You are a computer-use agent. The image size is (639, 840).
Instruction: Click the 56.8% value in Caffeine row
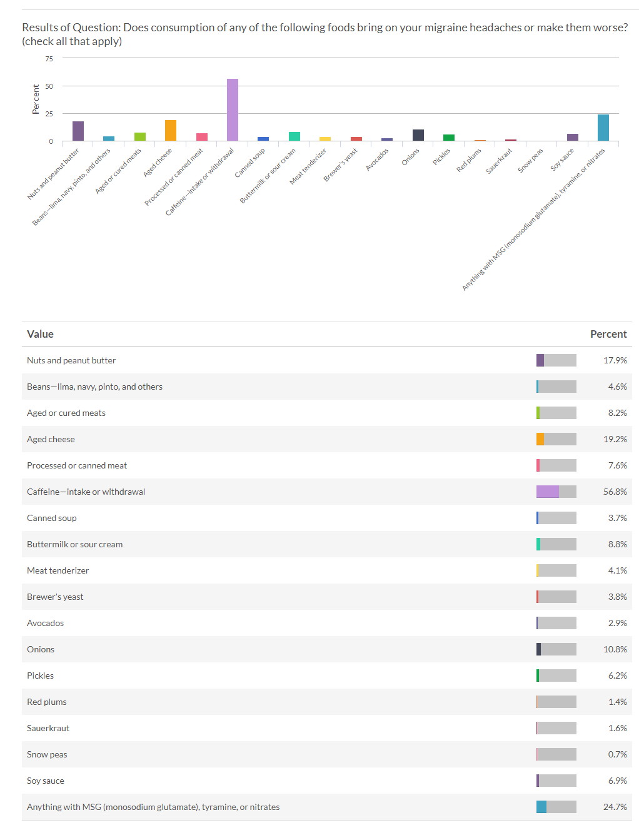(615, 492)
